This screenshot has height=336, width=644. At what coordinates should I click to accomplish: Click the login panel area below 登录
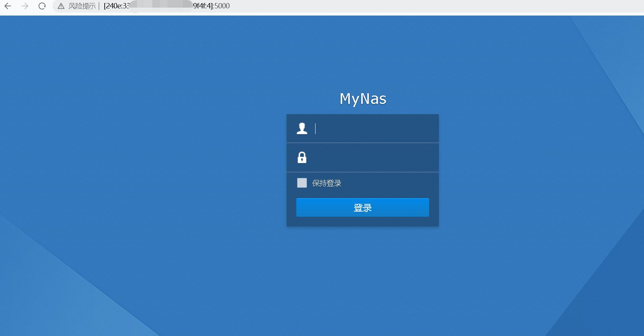coord(362,222)
